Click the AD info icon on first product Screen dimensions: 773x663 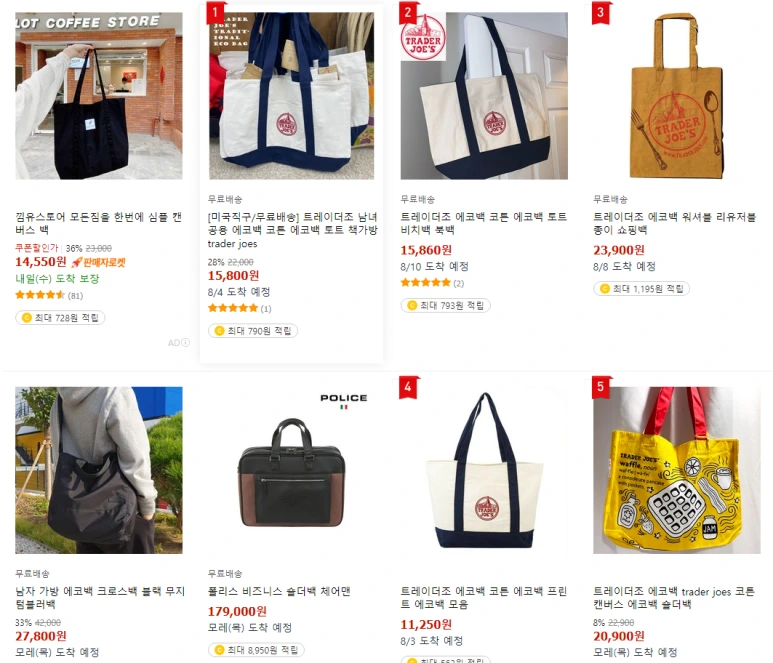pyautogui.click(x=185, y=343)
